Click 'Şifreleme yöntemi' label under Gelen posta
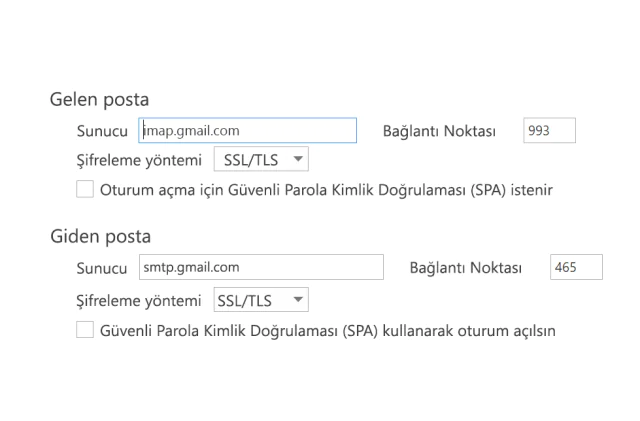 pyautogui.click(x=139, y=160)
